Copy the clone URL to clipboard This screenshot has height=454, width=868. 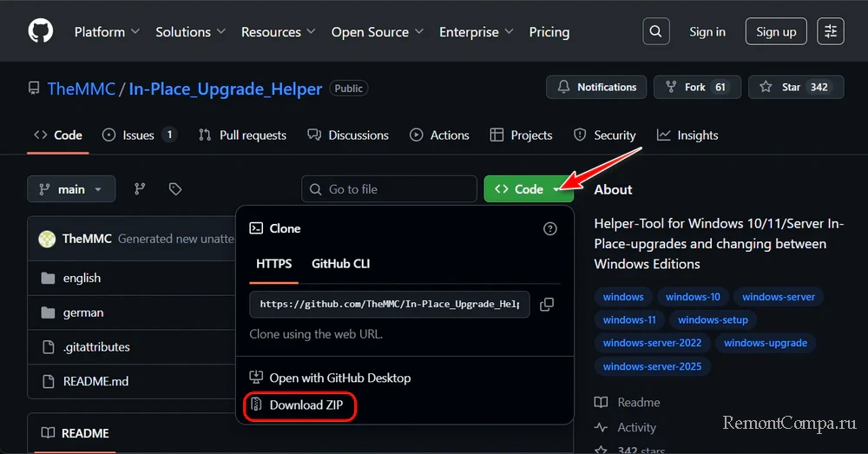[547, 305]
